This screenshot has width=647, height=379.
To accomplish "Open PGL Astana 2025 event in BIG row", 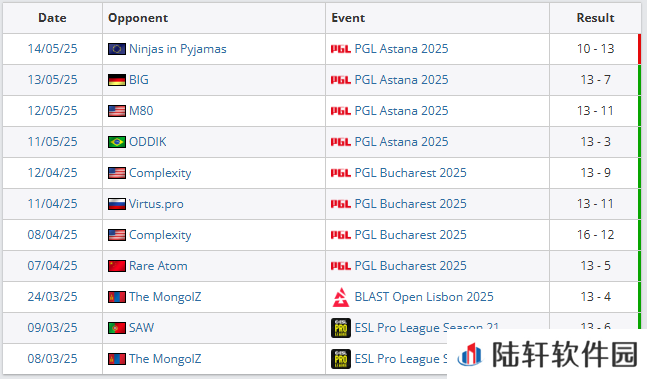I will [x=401, y=80].
